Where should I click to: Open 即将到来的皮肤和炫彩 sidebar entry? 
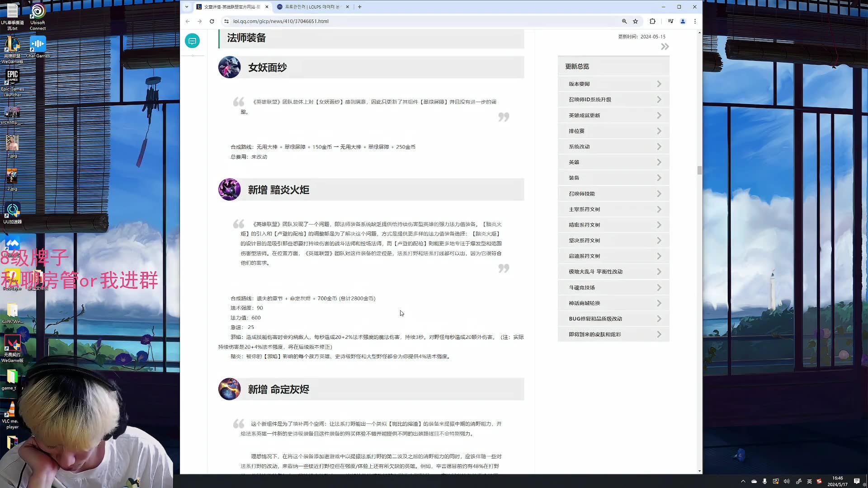pos(613,334)
